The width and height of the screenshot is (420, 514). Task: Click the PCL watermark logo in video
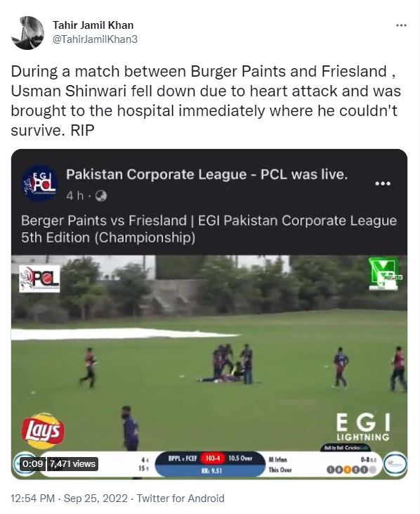click(39, 278)
